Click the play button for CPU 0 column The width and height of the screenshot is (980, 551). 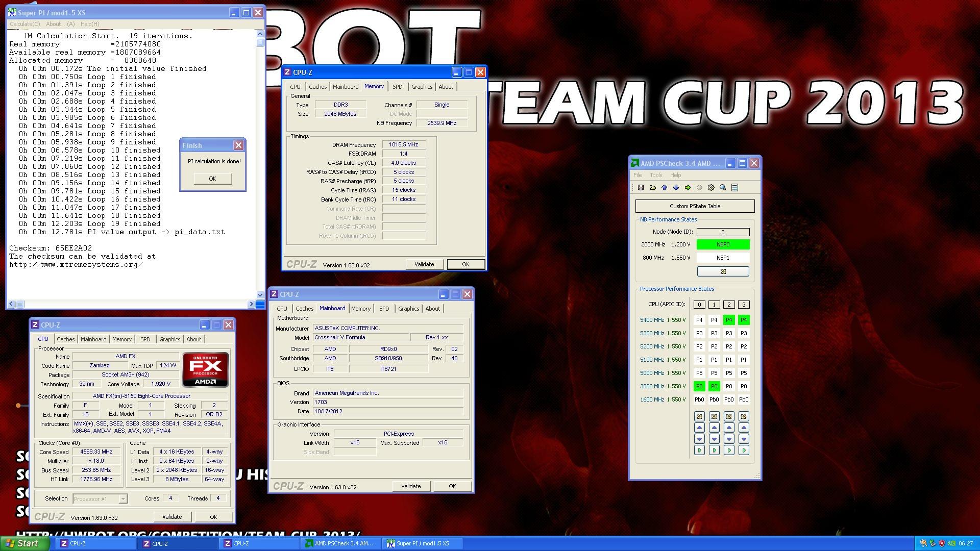(x=699, y=450)
